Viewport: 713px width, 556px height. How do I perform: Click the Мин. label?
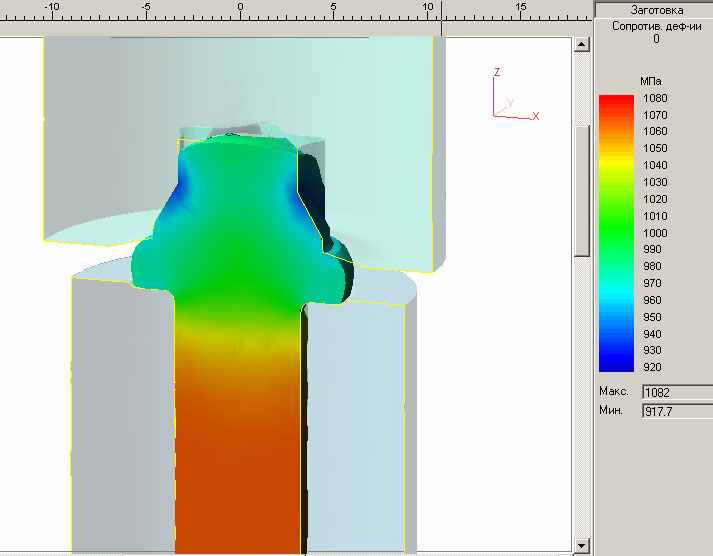[611, 410]
